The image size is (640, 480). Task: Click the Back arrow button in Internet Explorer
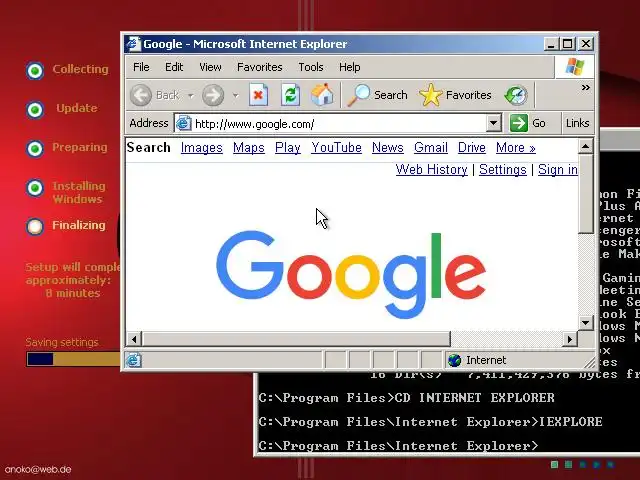point(141,95)
